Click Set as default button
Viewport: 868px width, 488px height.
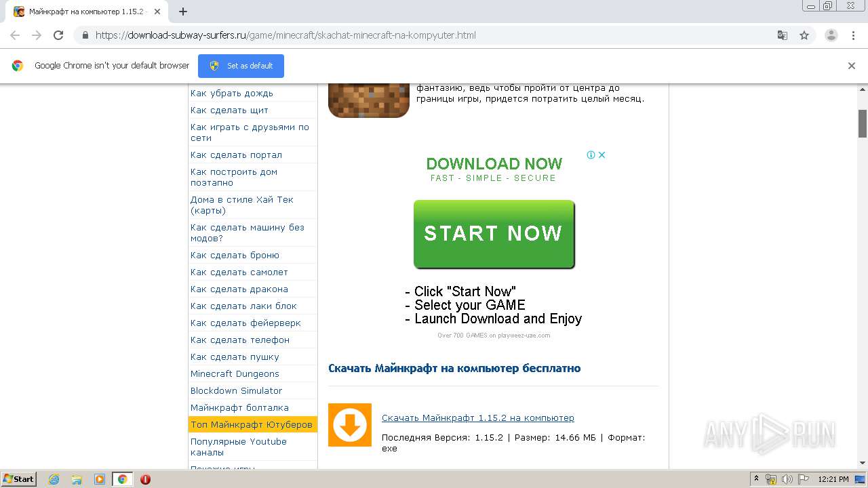(241, 66)
